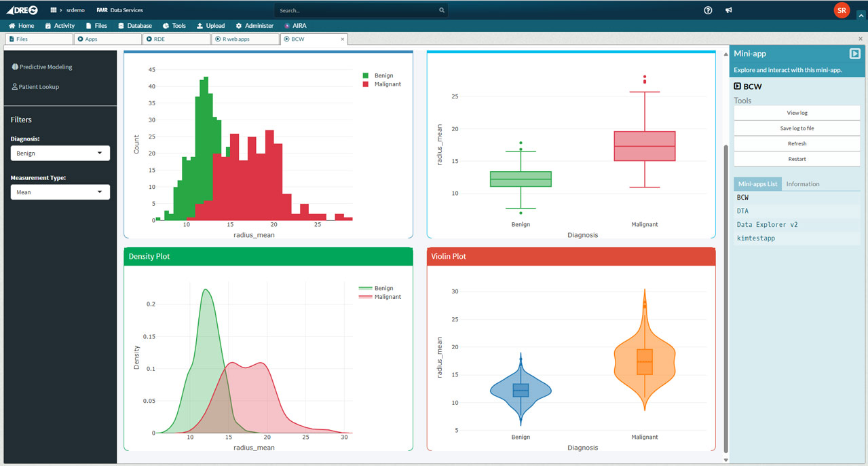This screenshot has width=868, height=466.
Task: Open the apps grid icon beside srdemo
Action: pos(54,10)
